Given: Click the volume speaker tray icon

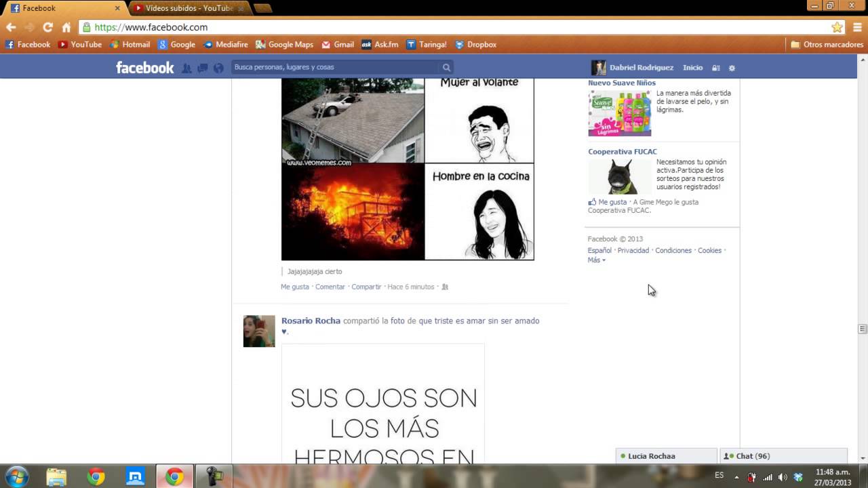Looking at the screenshot, I should point(783,477).
